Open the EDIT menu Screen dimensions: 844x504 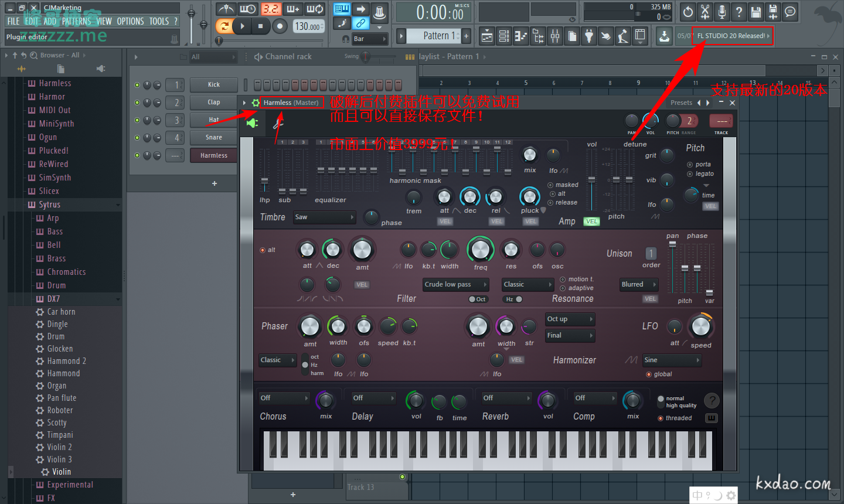31,21
